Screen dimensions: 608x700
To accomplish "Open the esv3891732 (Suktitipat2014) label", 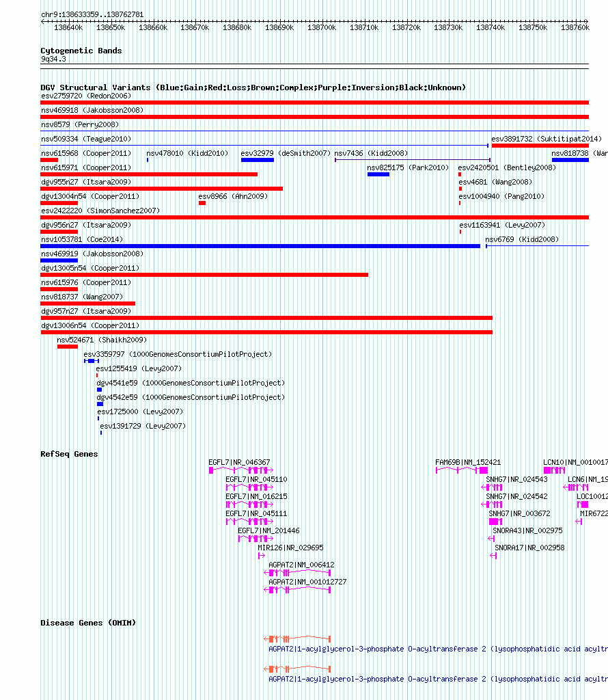I will coord(547,139).
